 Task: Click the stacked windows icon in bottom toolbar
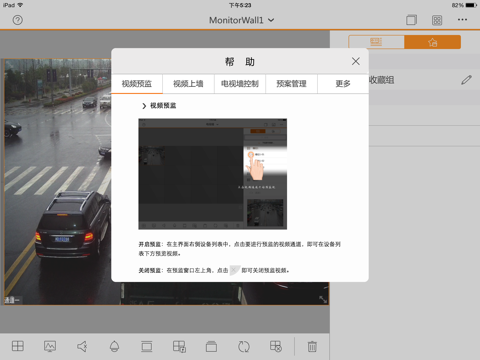click(x=211, y=346)
